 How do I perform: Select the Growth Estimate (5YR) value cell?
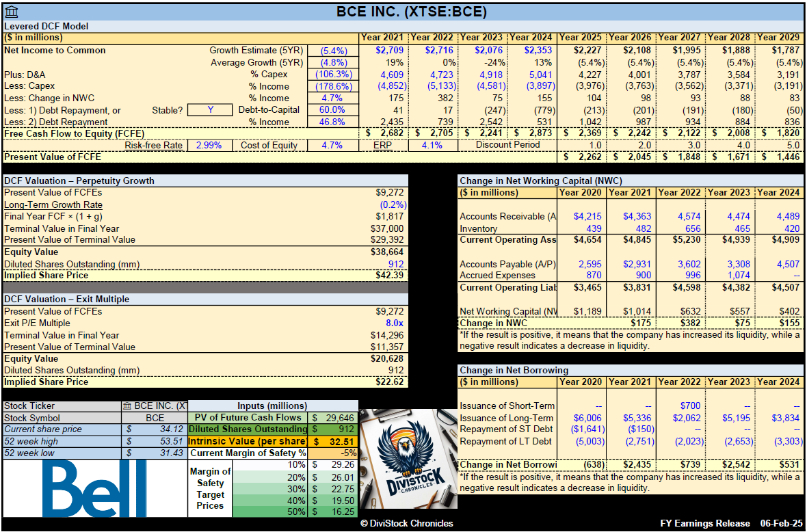(332, 51)
